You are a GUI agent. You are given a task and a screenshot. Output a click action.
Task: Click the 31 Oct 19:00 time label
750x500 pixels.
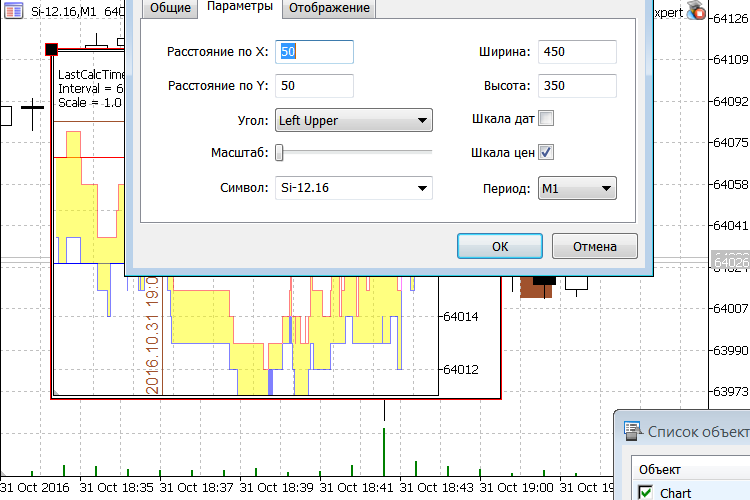click(x=516, y=488)
